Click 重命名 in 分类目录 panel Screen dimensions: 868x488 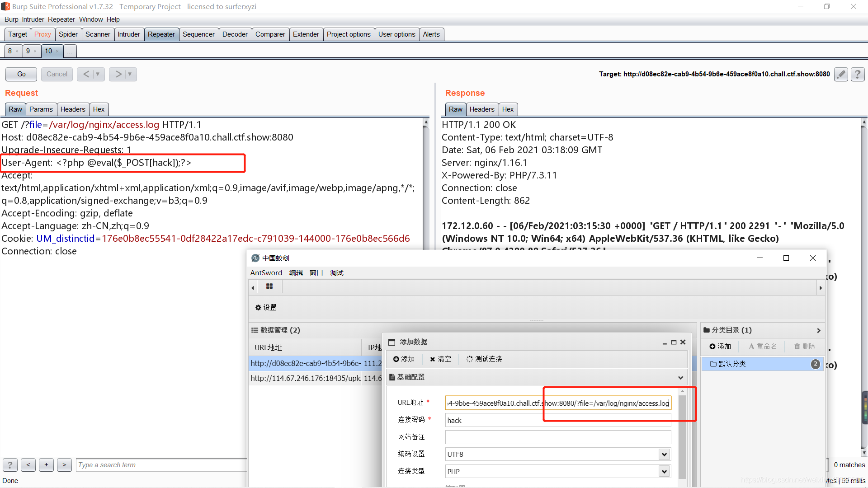coord(763,347)
